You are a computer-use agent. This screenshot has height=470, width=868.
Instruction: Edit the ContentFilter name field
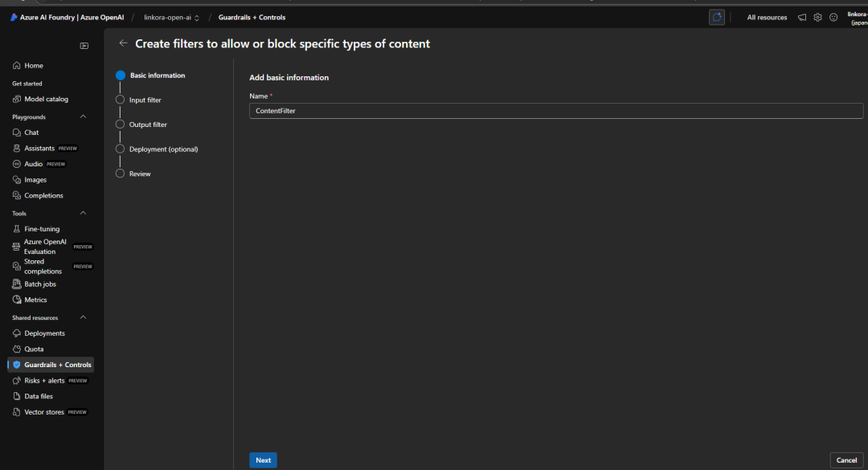coord(557,110)
